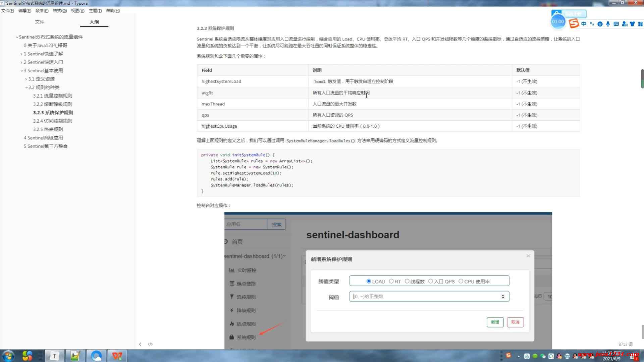Open the 编辑(E) menu

24,11
